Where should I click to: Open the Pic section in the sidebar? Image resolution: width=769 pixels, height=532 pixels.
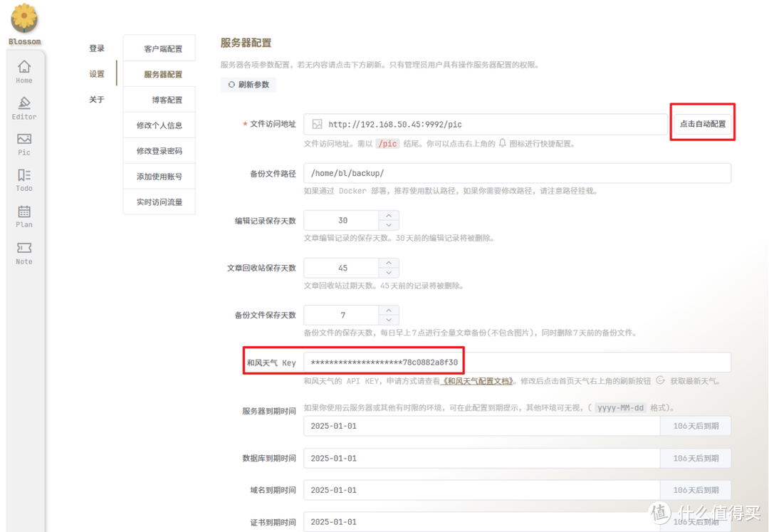pos(23,142)
